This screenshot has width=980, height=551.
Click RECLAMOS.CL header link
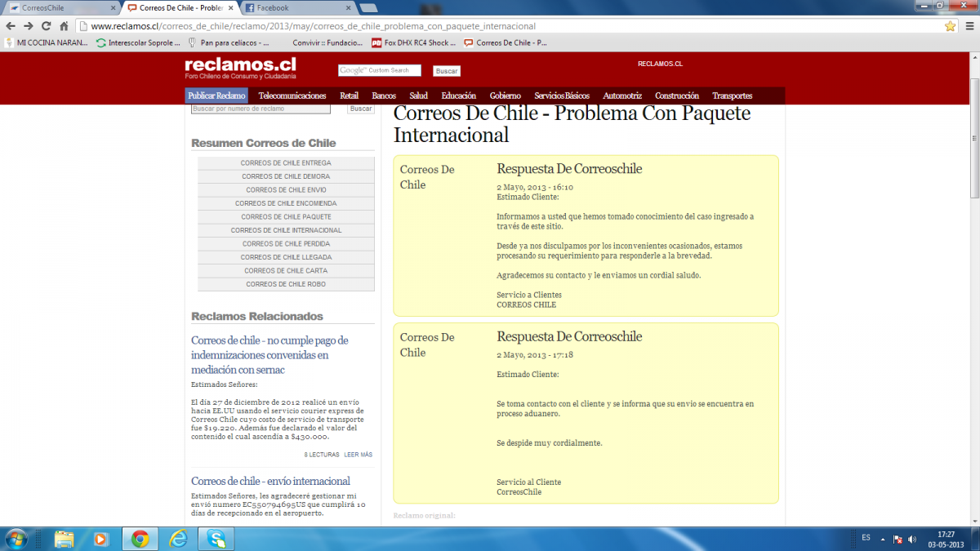[x=660, y=64]
